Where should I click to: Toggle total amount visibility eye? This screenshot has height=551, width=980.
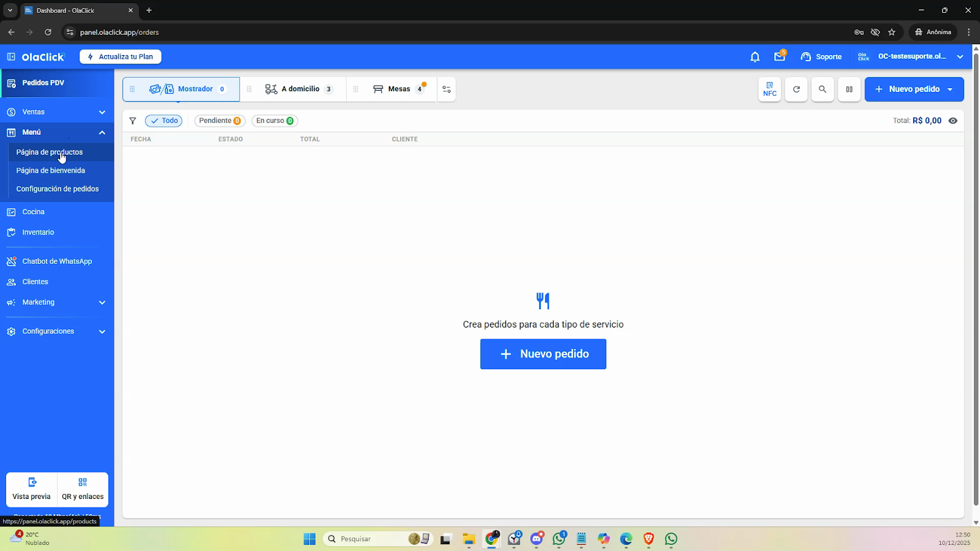952,121
